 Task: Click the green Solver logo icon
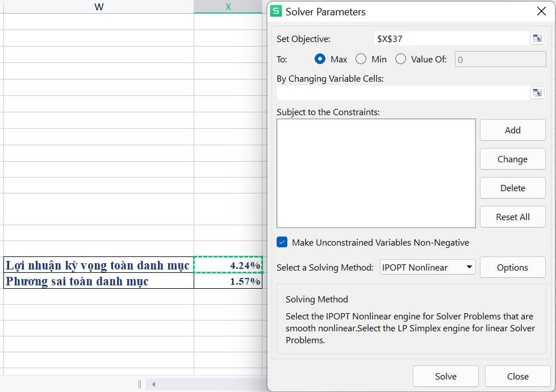point(276,11)
